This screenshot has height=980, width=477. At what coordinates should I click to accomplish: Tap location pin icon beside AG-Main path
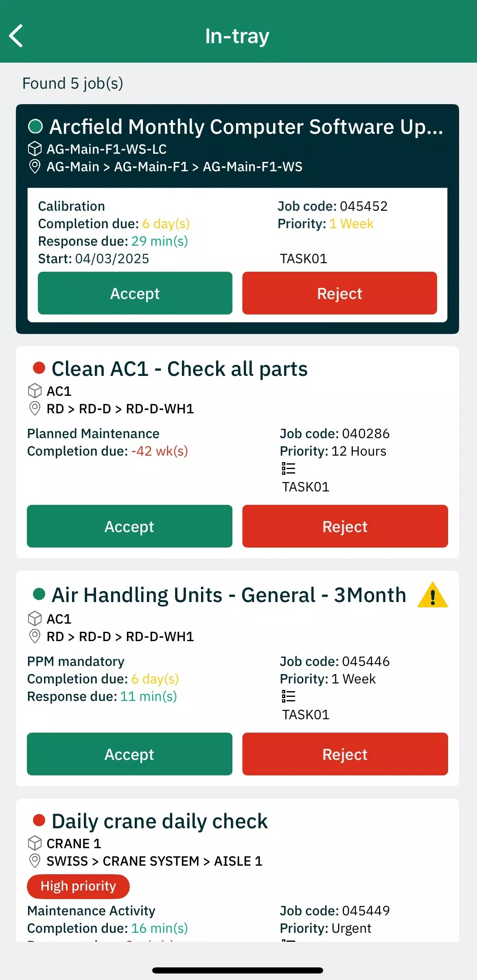35,166
